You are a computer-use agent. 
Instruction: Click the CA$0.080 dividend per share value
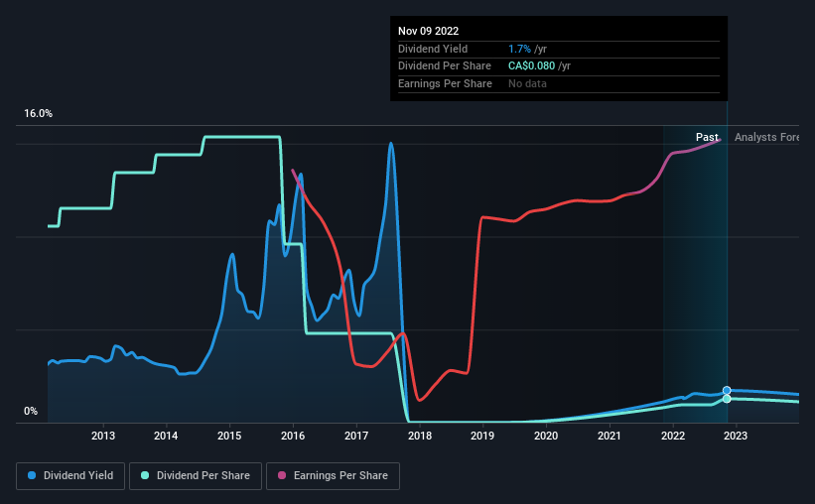(531, 66)
